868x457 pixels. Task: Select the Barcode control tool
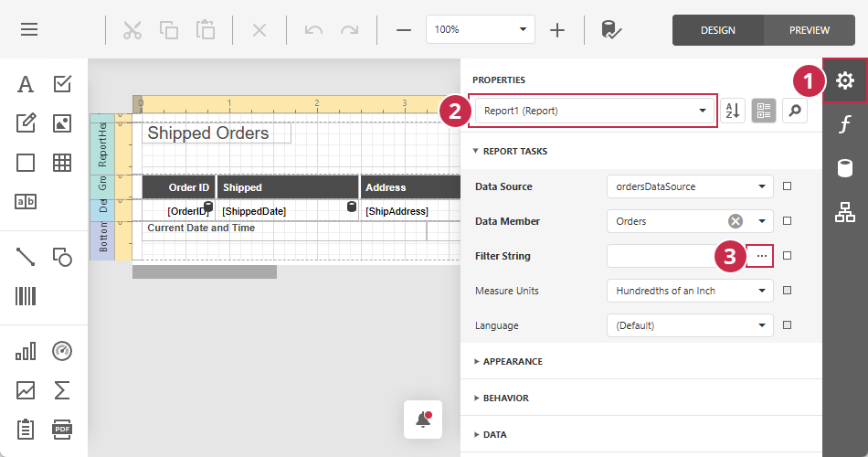tap(26, 296)
